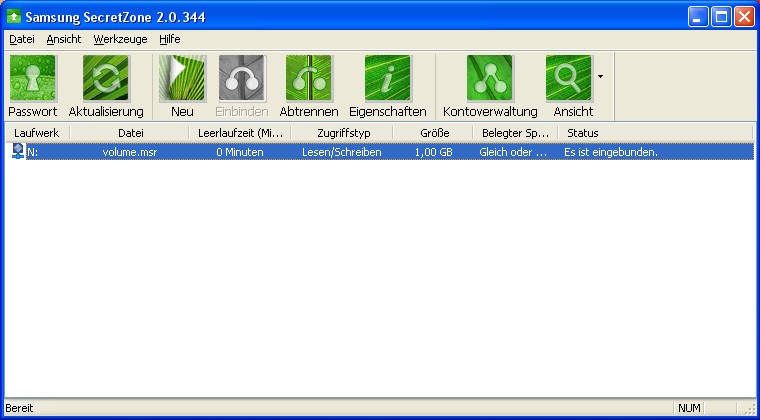760x420 pixels.
Task: Click the N: drive letter text
Action: (x=32, y=152)
